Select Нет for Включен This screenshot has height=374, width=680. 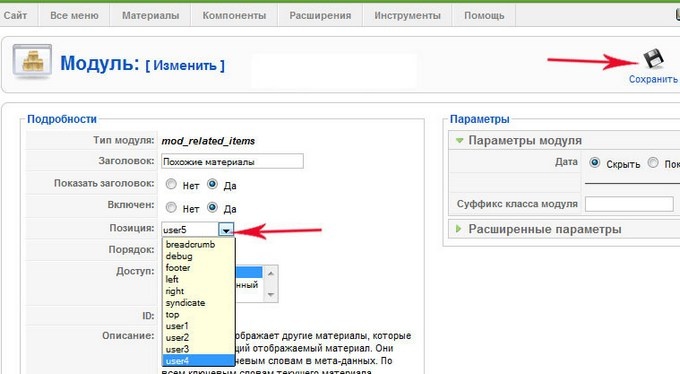(171, 208)
